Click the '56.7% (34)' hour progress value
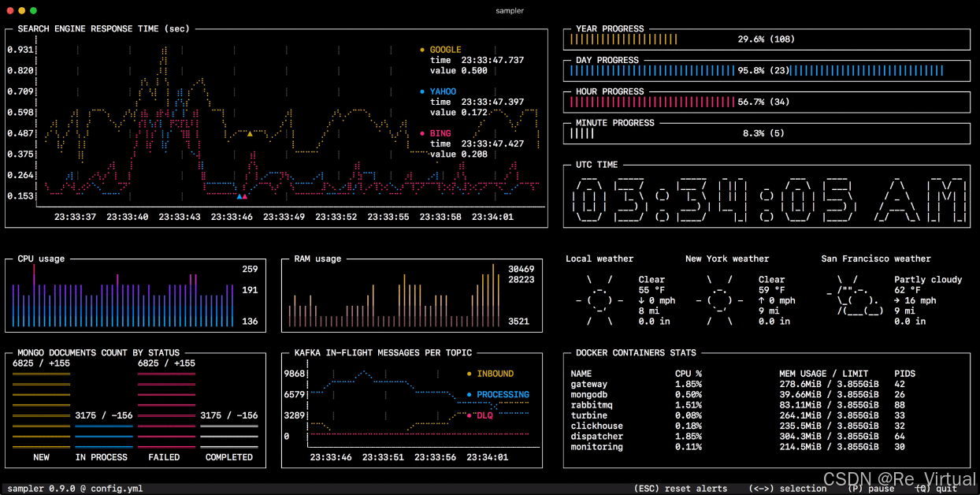 pyautogui.click(x=763, y=102)
